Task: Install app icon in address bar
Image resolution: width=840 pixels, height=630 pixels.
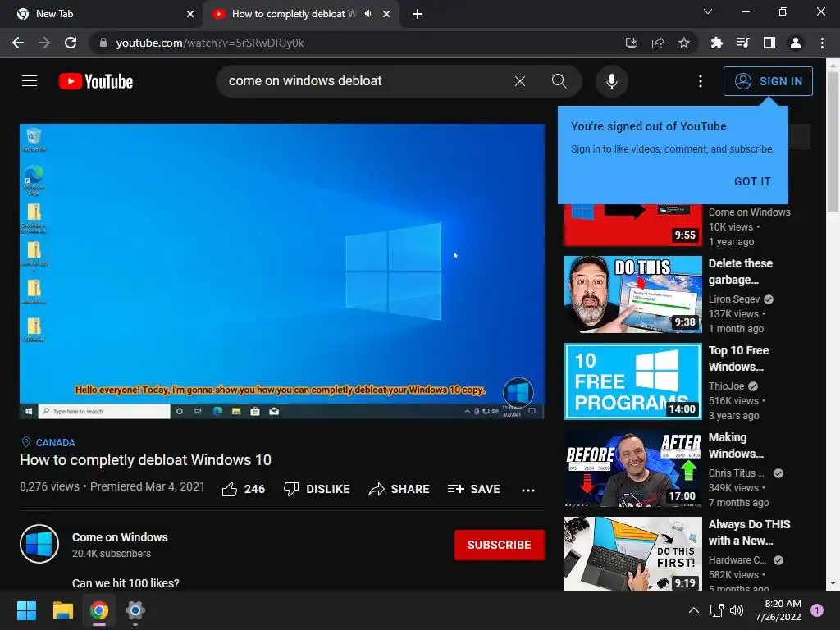Action: [x=631, y=43]
